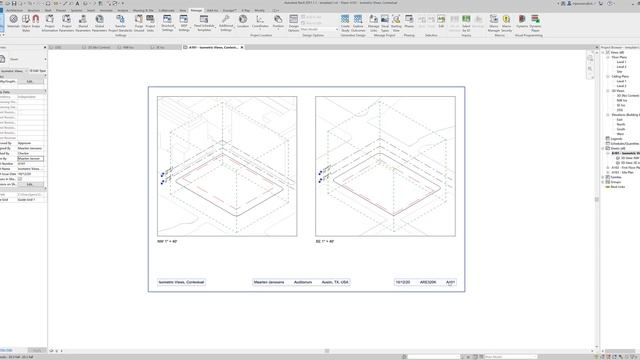Close the A101 Isometric Views sheet tab
The width and height of the screenshot is (640, 360).
(242, 47)
